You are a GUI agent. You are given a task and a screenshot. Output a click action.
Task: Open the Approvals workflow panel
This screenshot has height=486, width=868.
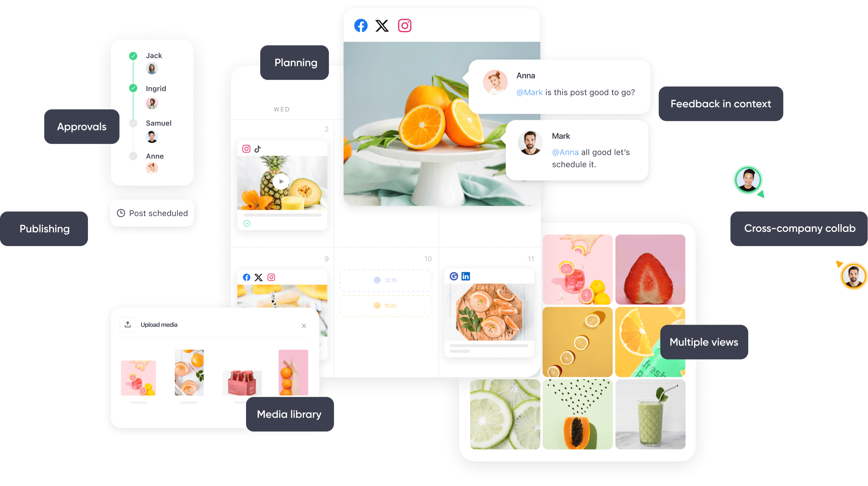pyautogui.click(x=82, y=126)
